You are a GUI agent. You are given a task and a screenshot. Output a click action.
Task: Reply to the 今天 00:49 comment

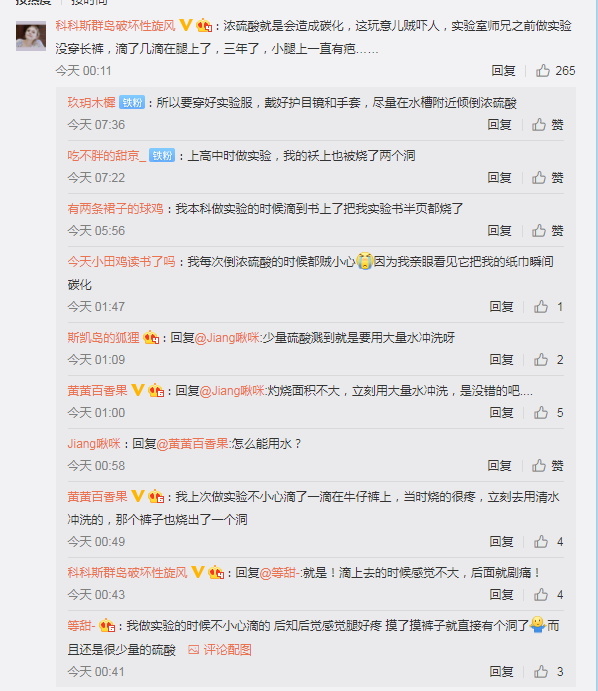coord(501,542)
